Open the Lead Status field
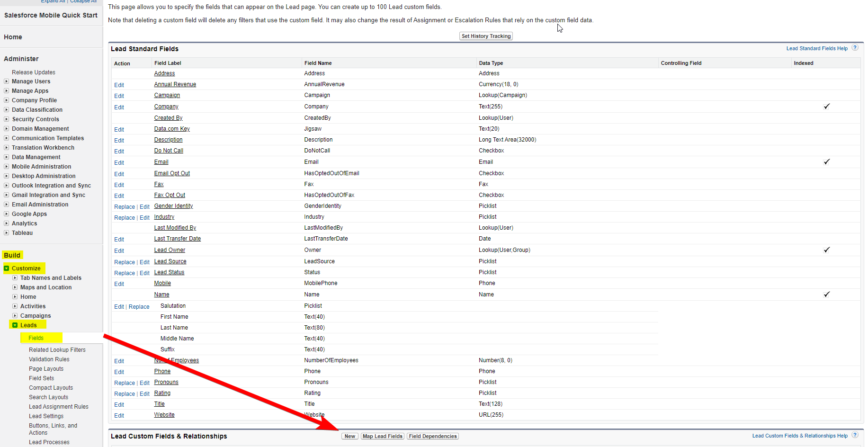 [x=169, y=272]
